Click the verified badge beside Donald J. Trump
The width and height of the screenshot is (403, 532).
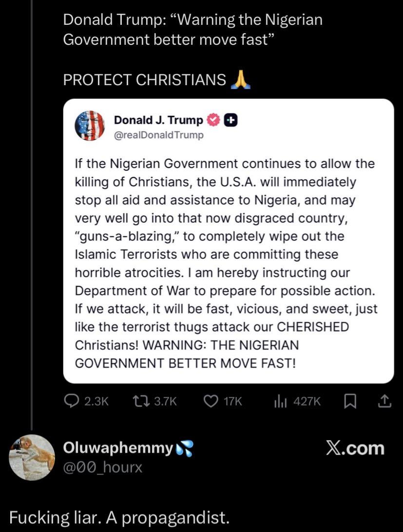coord(212,120)
